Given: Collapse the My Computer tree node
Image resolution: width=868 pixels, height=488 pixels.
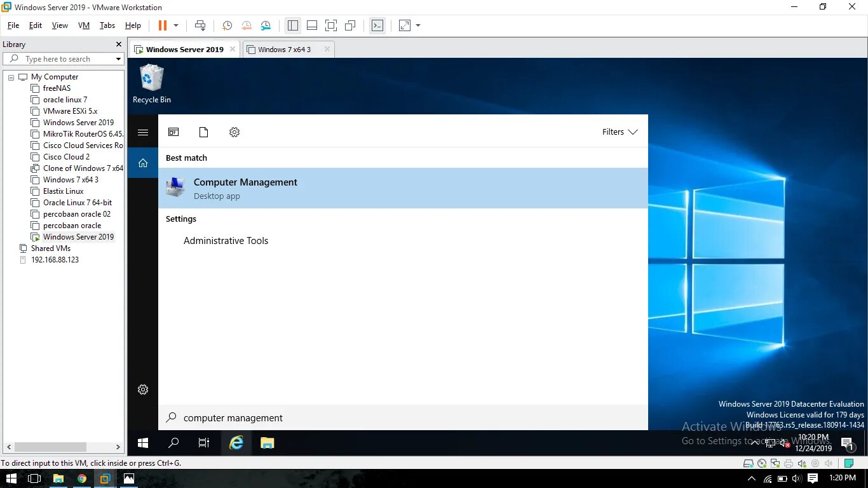Looking at the screenshot, I should pos(11,77).
